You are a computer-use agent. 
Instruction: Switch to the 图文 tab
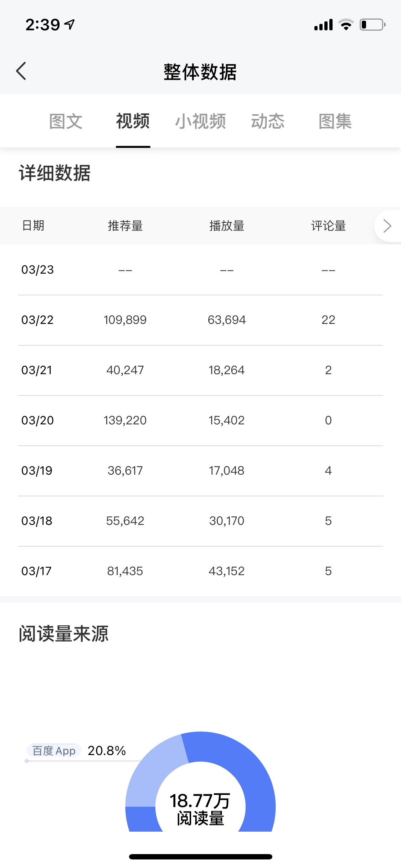(x=66, y=121)
